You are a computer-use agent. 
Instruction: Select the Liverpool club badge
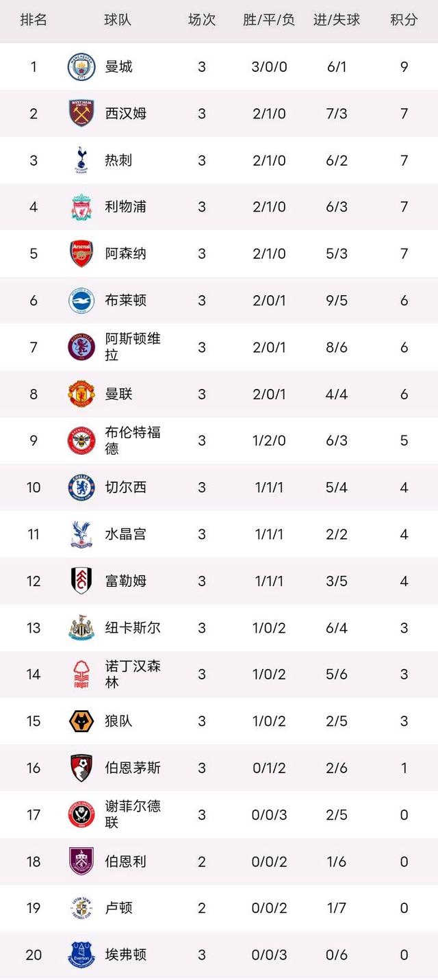(81, 207)
